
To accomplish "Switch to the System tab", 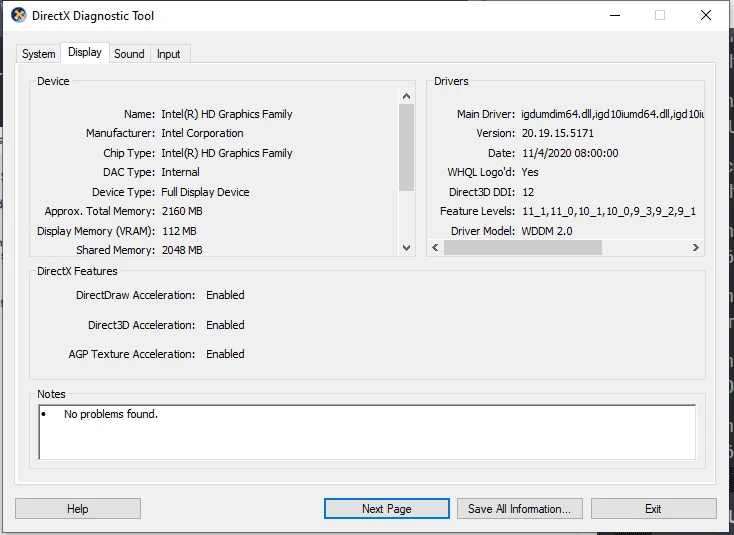I will [x=38, y=54].
